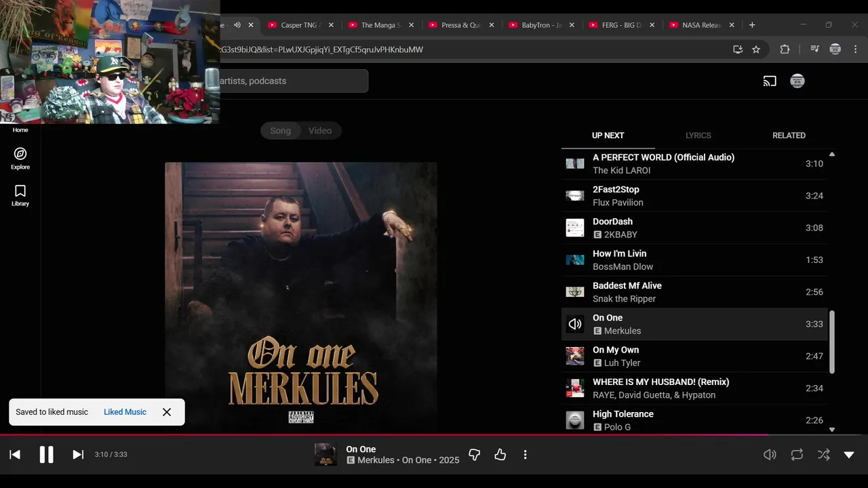Image resolution: width=868 pixels, height=488 pixels.
Task: Click the queue scrollbar thumb
Action: [x=832, y=342]
